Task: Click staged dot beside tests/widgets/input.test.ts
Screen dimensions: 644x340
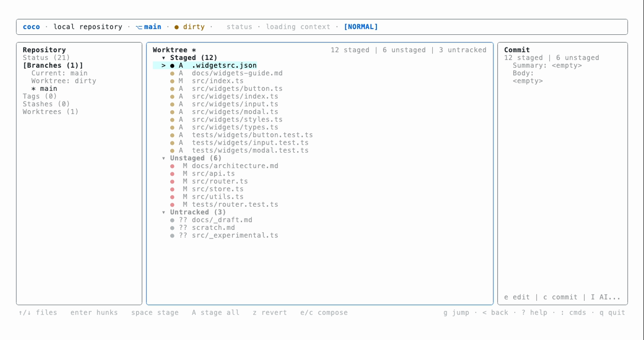Action: pos(172,143)
